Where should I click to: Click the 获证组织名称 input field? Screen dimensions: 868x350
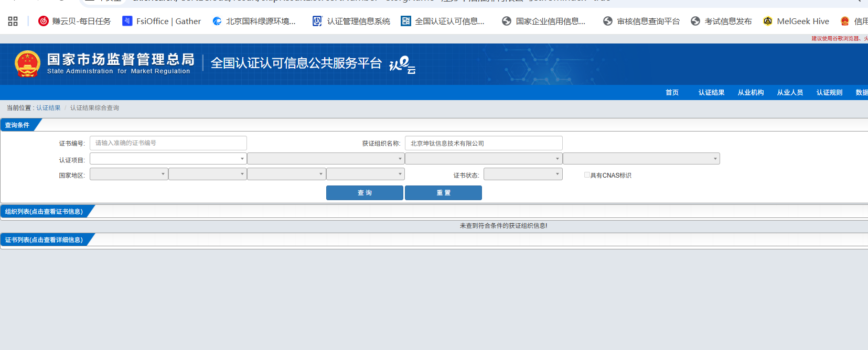[484, 143]
